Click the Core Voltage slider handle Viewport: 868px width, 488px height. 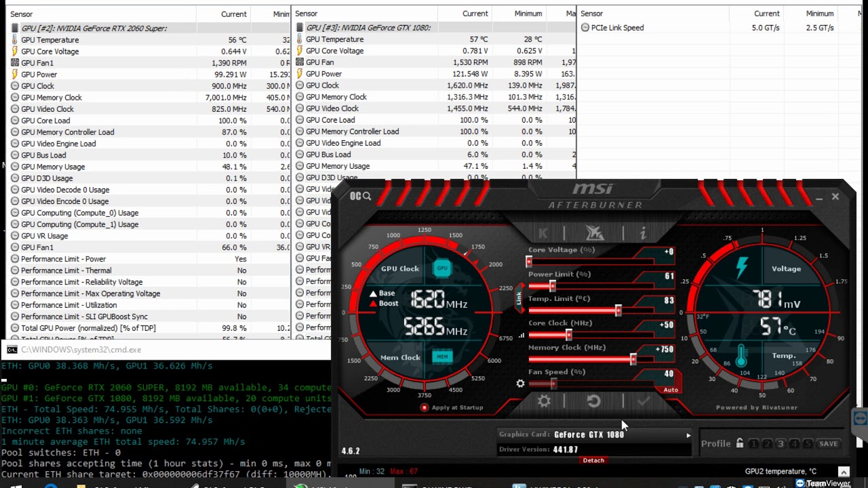(529, 262)
